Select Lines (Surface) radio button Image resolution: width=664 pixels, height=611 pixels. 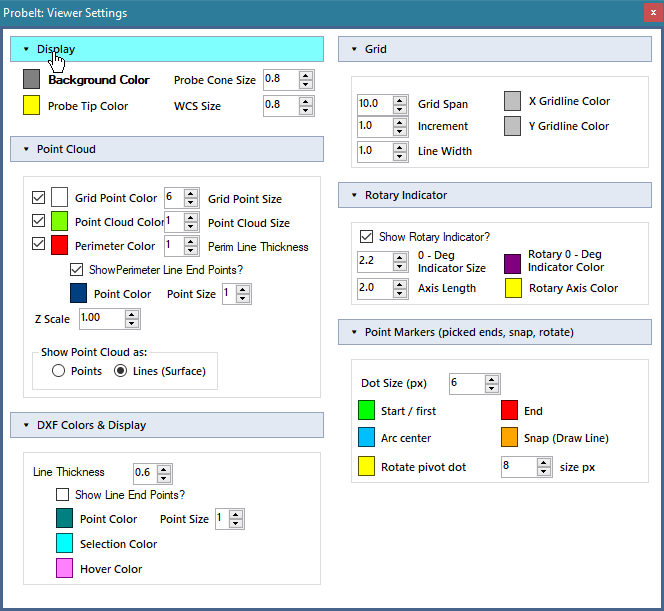point(121,371)
